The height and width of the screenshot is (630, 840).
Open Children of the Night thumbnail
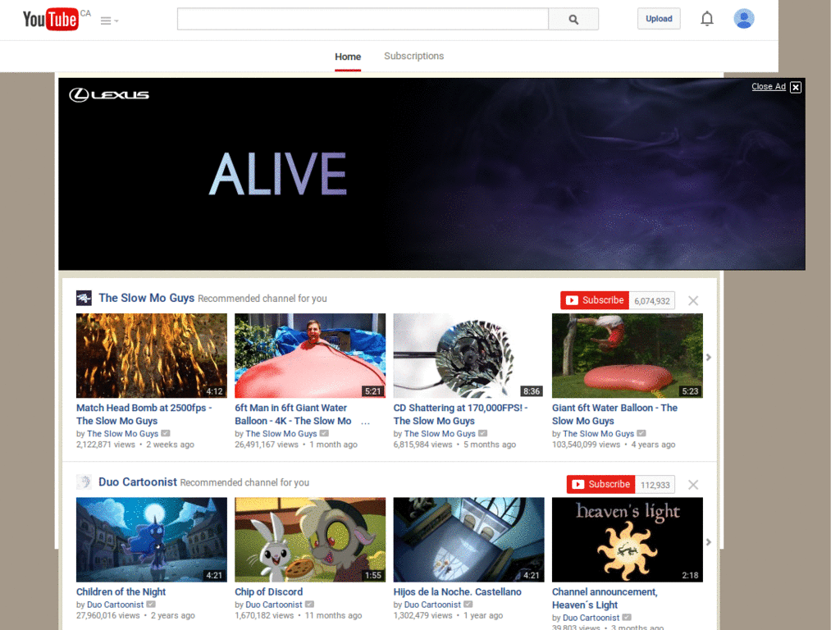point(152,540)
